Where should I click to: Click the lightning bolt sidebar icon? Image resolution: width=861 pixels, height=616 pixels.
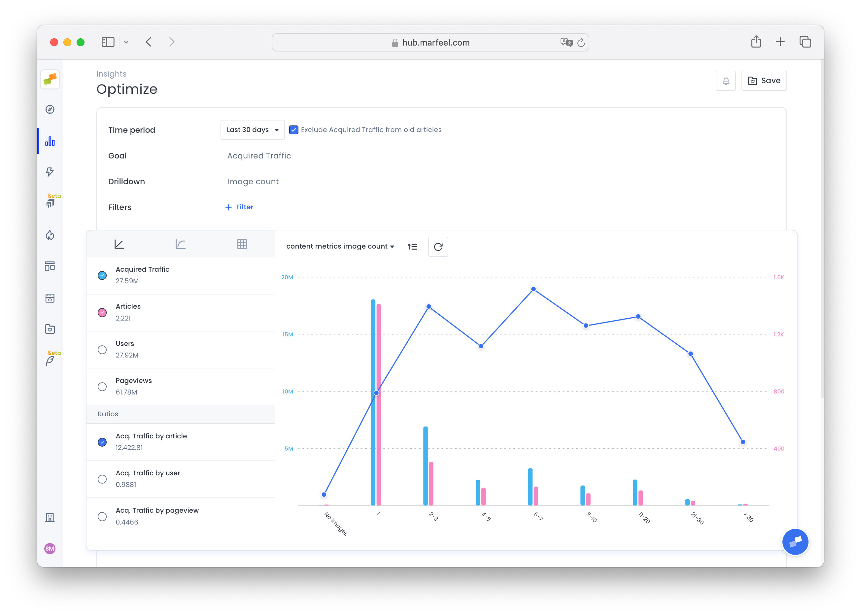[50, 172]
